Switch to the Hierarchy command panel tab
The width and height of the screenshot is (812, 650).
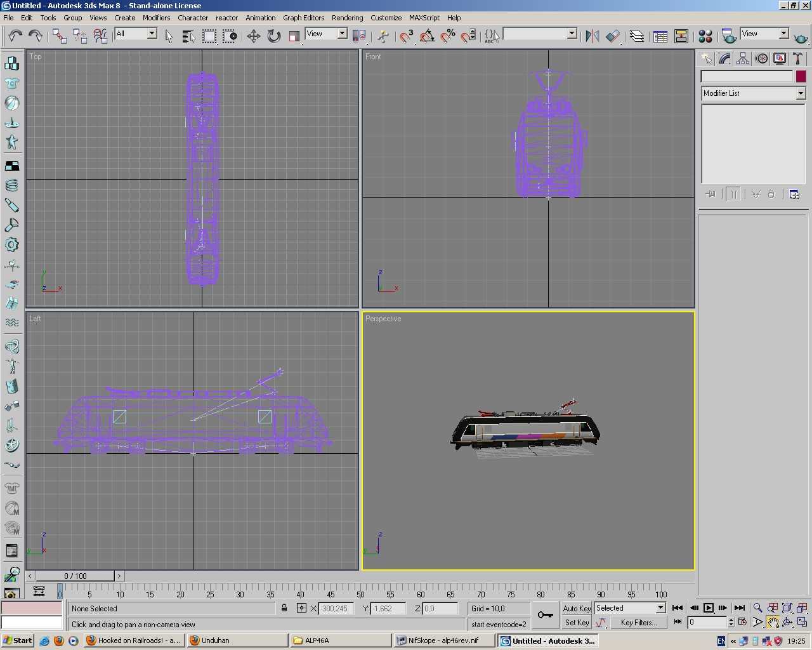pyautogui.click(x=743, y=58)
